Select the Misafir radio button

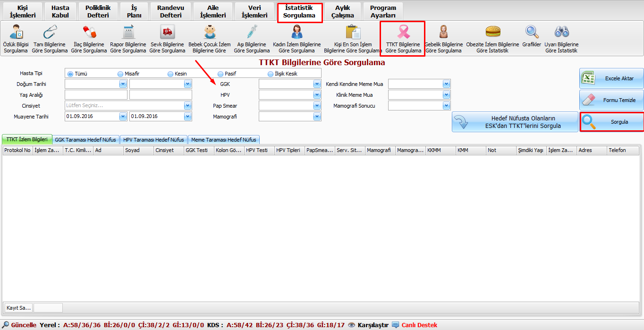(x=120, y=74)
